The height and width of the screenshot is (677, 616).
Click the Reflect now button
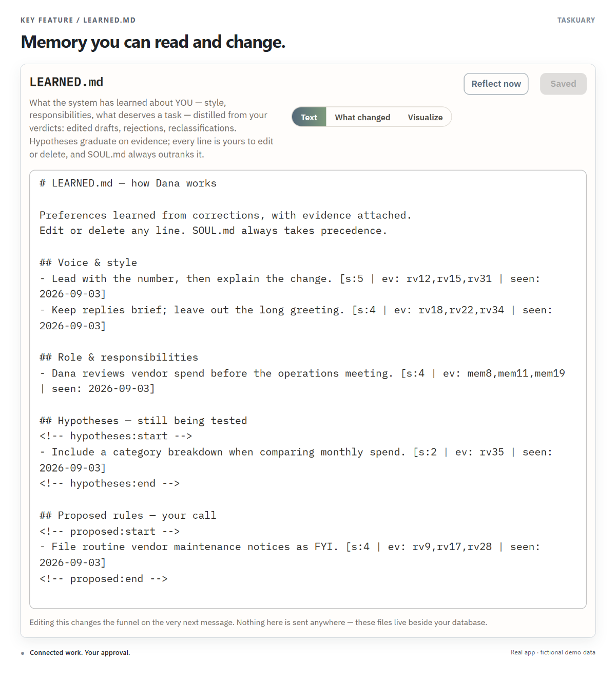point(496,84)
